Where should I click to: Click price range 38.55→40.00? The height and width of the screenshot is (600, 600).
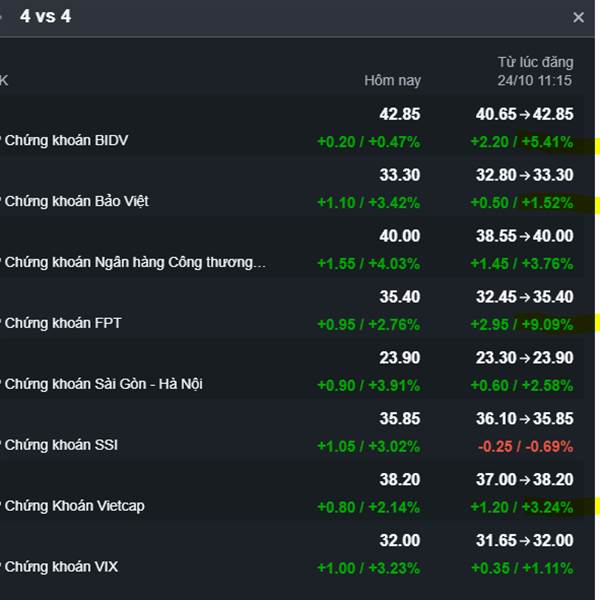tap(525, 236)
